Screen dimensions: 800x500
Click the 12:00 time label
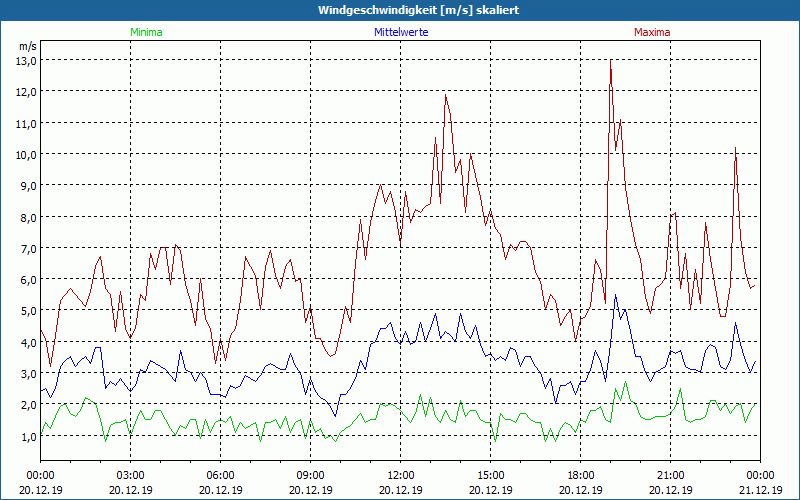pos(401,474)
